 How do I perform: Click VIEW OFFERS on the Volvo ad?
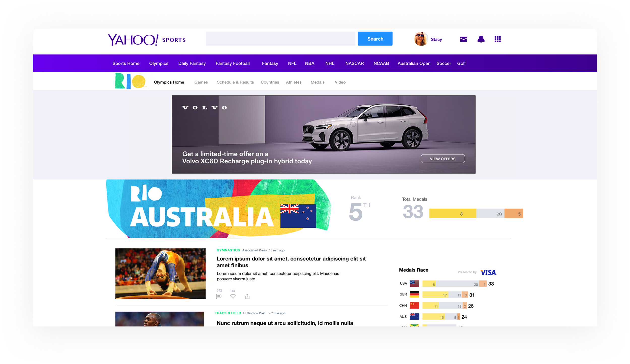click(x=443, y=159)
